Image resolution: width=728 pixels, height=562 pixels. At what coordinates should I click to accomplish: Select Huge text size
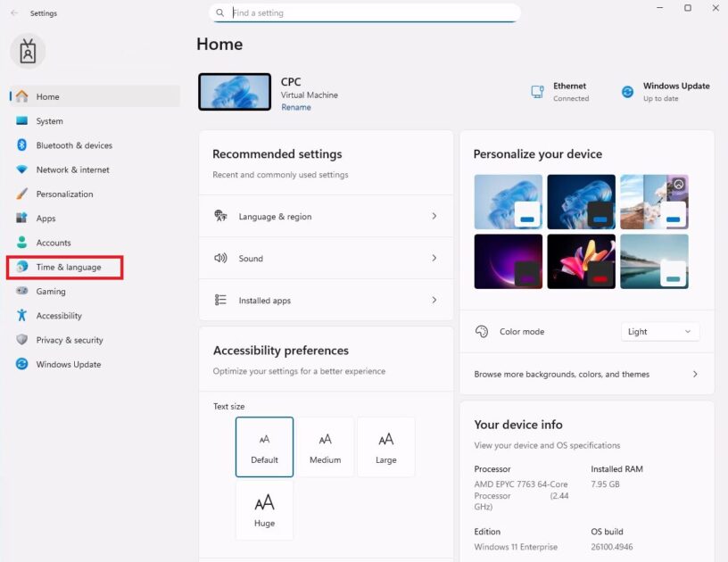[264, 510]
